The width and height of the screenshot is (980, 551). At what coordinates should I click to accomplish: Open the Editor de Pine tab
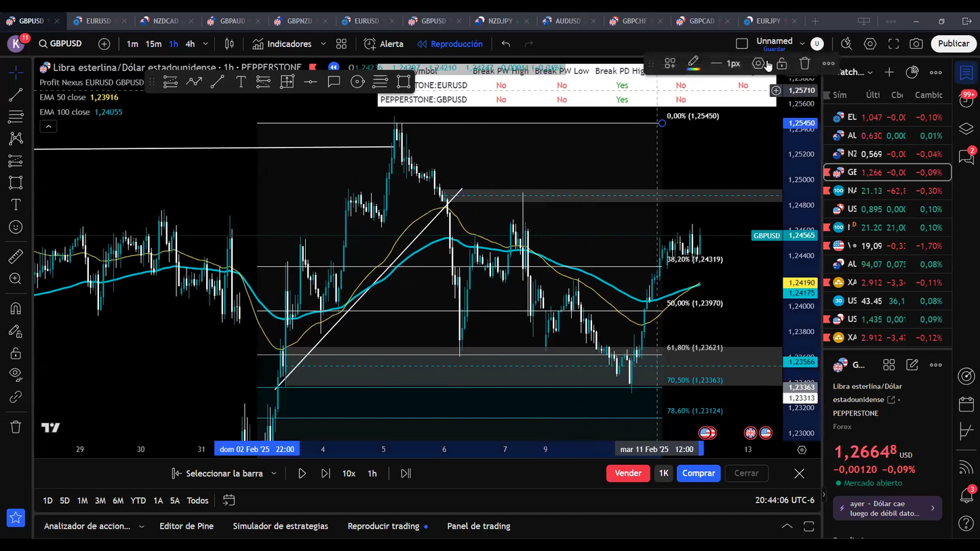(x=187, y=526)
